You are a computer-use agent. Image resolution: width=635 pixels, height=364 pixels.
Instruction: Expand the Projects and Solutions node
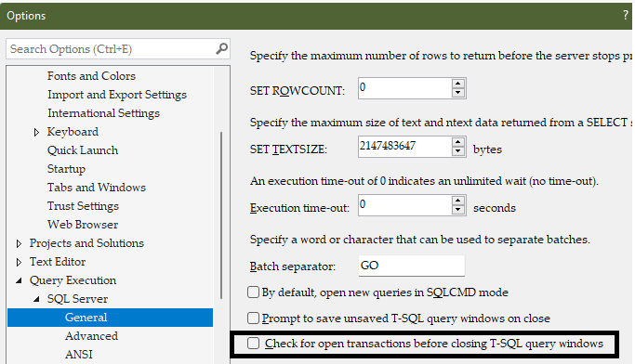19,243
